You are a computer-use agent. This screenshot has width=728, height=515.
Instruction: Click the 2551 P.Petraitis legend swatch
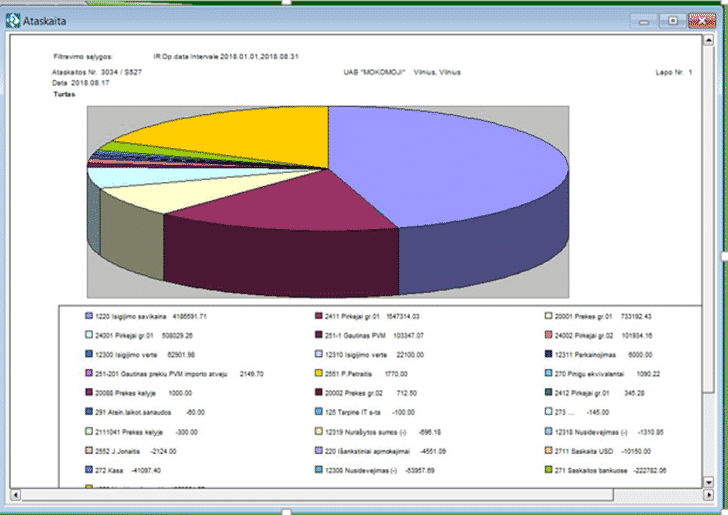pos(318,373)
